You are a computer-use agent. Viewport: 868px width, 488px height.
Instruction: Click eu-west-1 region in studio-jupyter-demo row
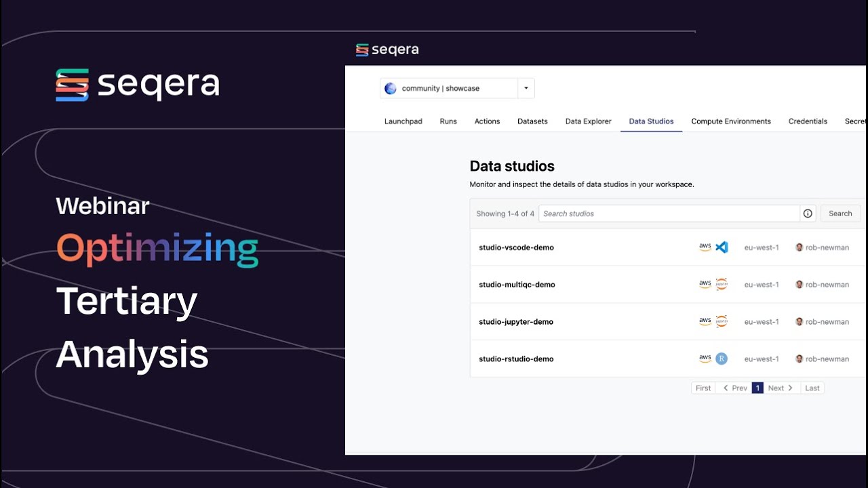pos(762,322)
